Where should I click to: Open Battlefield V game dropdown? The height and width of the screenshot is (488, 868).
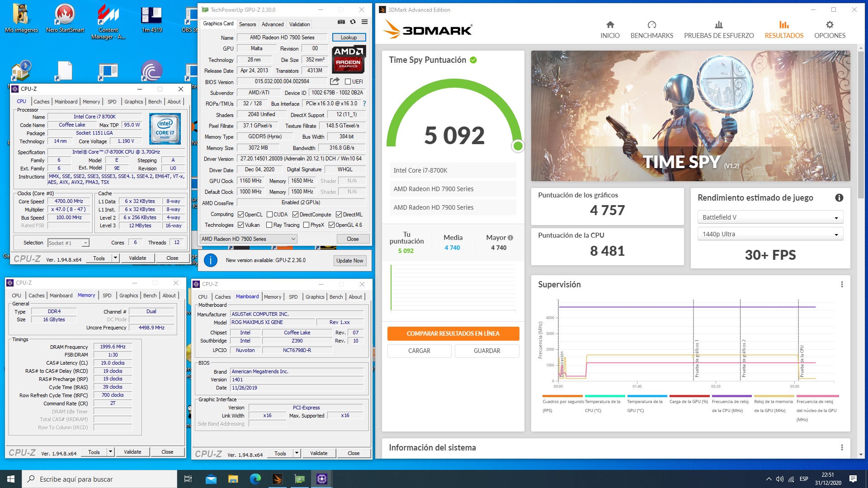770,217
